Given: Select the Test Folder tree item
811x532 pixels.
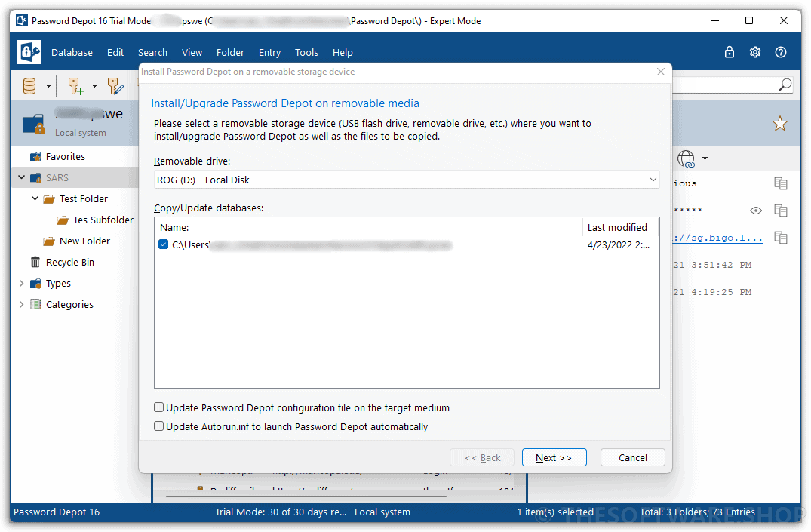Looking at the screenshot, I should (x=83, y=198).
